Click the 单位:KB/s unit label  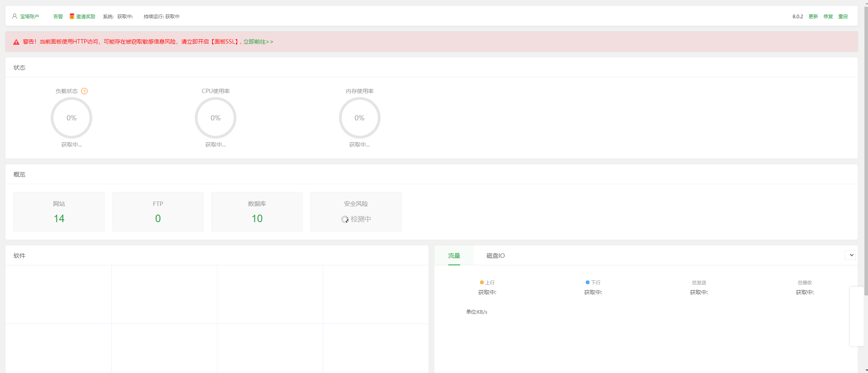(477, 312)
